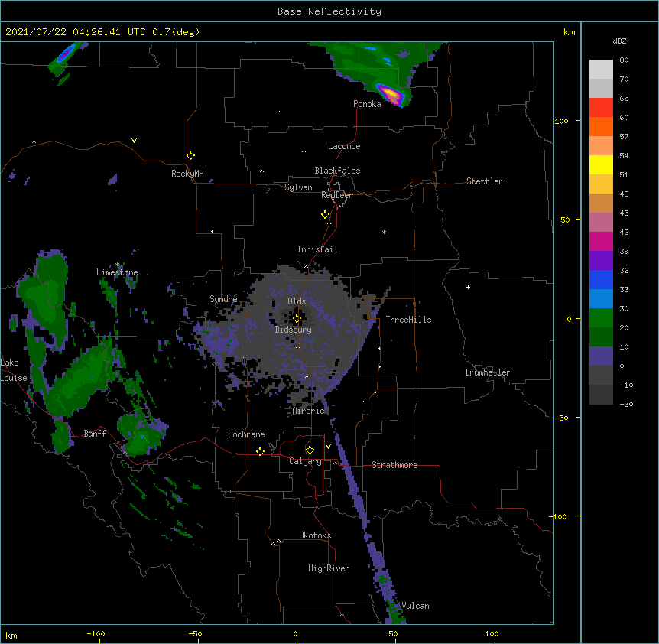Image resolution: width=659 pixels, height=644 pixels.
Task: Click the -50 tick on the bottom axis
Action: point(195,633)
